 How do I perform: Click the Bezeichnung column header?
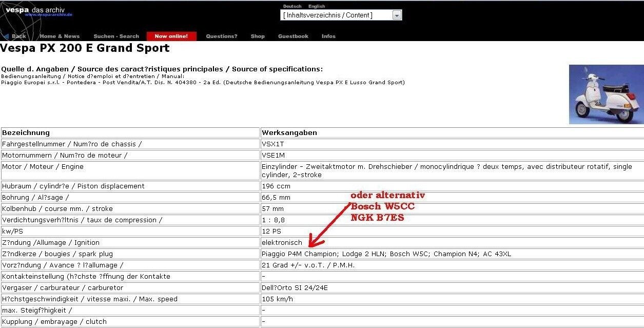26,132
